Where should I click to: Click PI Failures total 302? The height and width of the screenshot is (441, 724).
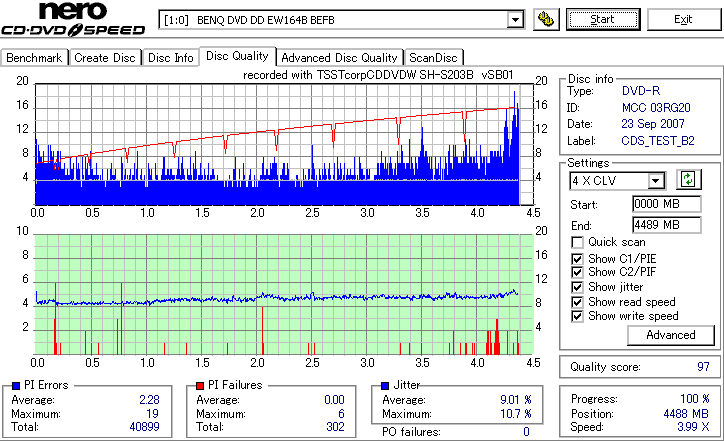pyautogui.click(x=335, y=427)
